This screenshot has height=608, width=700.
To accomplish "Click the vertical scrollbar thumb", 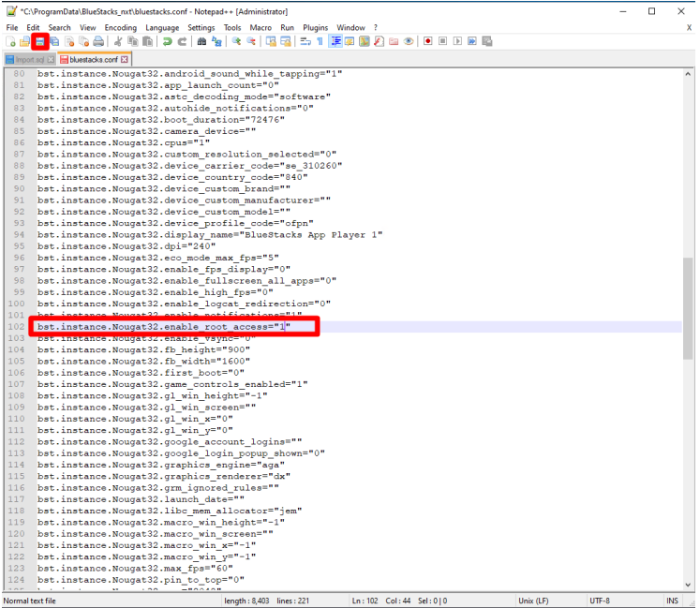I will point(688,308).
